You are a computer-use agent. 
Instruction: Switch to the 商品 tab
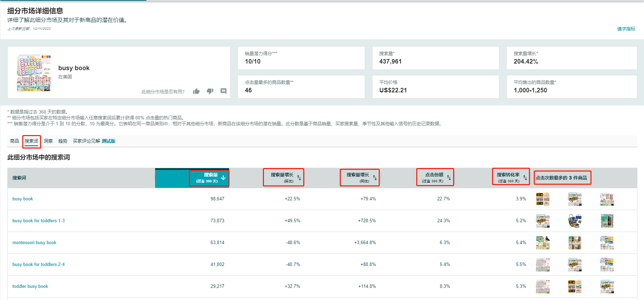point(15,141)
